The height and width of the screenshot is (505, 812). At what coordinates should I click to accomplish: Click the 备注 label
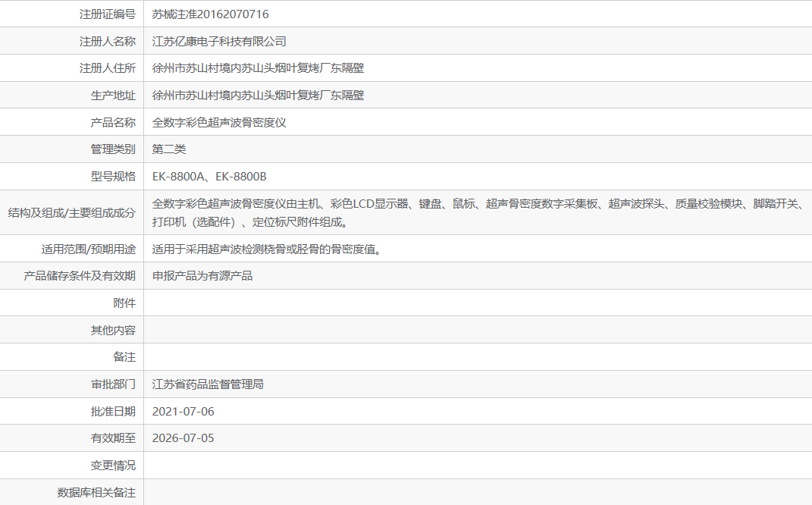pos(124,357)
